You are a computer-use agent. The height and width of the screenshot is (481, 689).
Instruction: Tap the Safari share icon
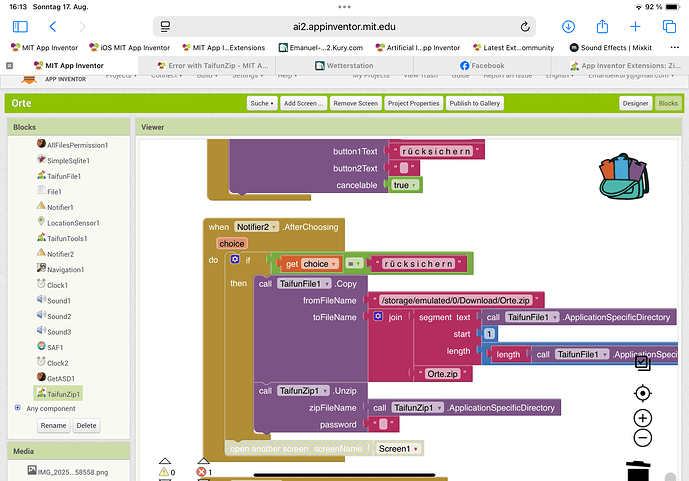tap(602, 26)
